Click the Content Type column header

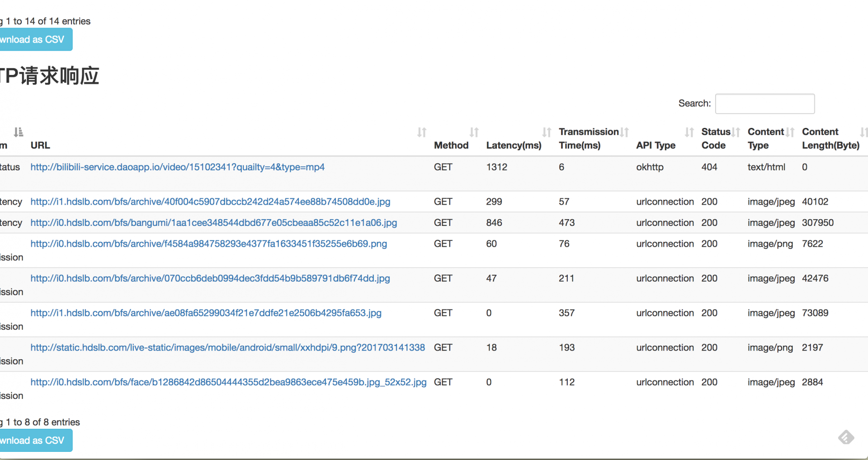765,138
